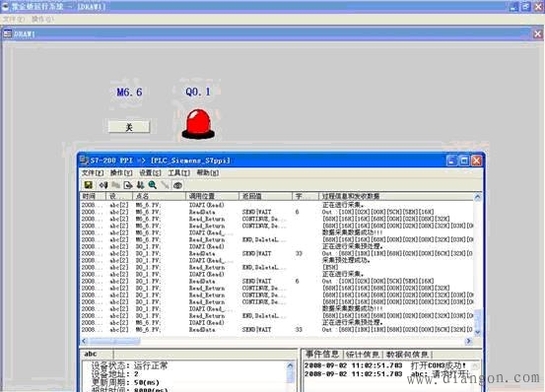Click the export document toolbar icon

128,185
